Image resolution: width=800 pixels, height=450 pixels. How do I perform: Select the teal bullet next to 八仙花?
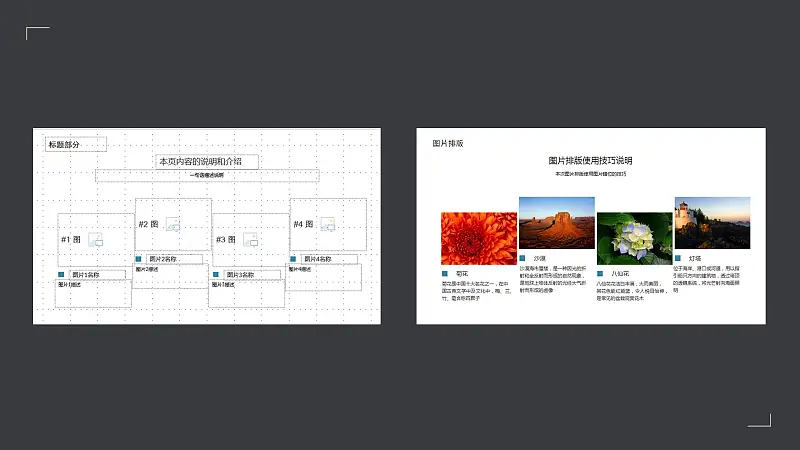click(x=600, y=274)
